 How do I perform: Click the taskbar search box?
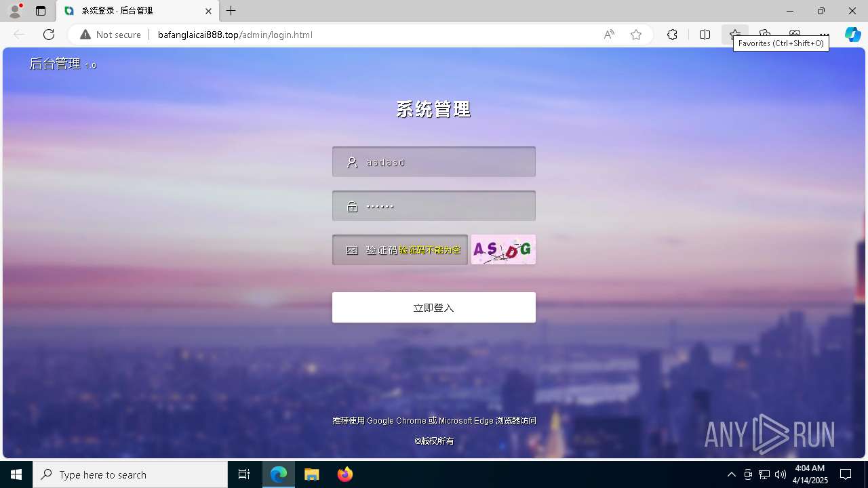pyautogui.click(x=130, y=474)
